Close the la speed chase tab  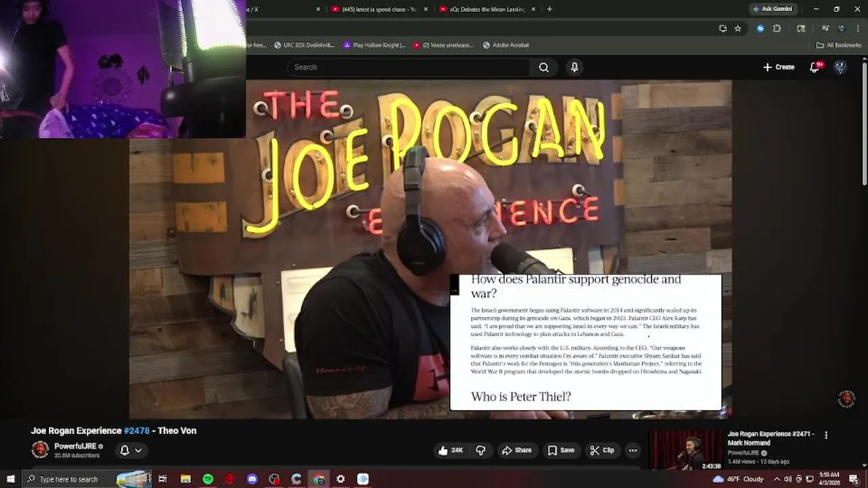coord(426,9)
